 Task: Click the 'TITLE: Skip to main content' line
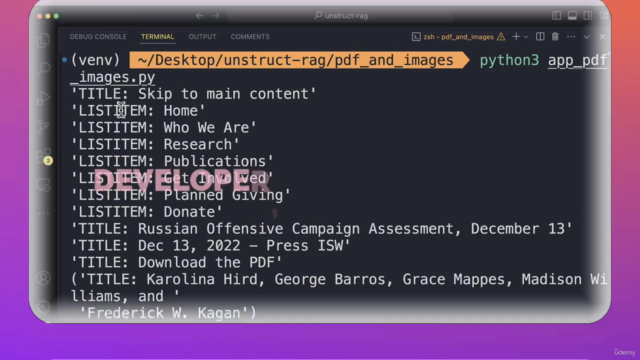193,94
